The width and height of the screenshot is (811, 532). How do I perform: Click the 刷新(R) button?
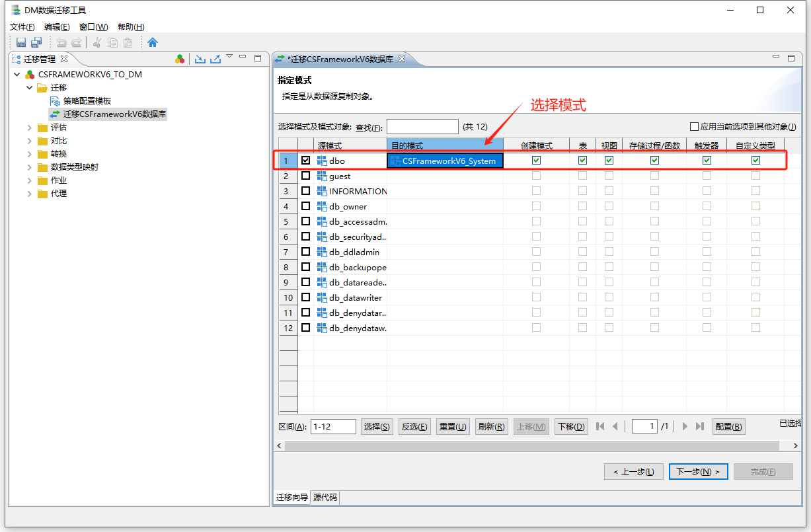(491, 427)
